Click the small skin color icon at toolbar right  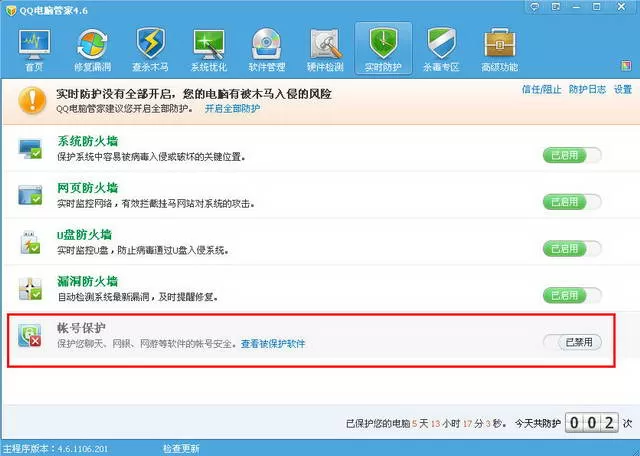pos(626,66)
